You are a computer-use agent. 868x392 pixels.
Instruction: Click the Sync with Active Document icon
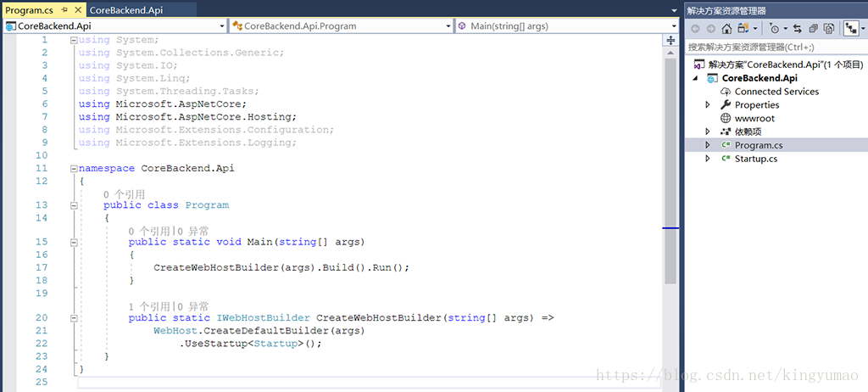tap(798, 29)
